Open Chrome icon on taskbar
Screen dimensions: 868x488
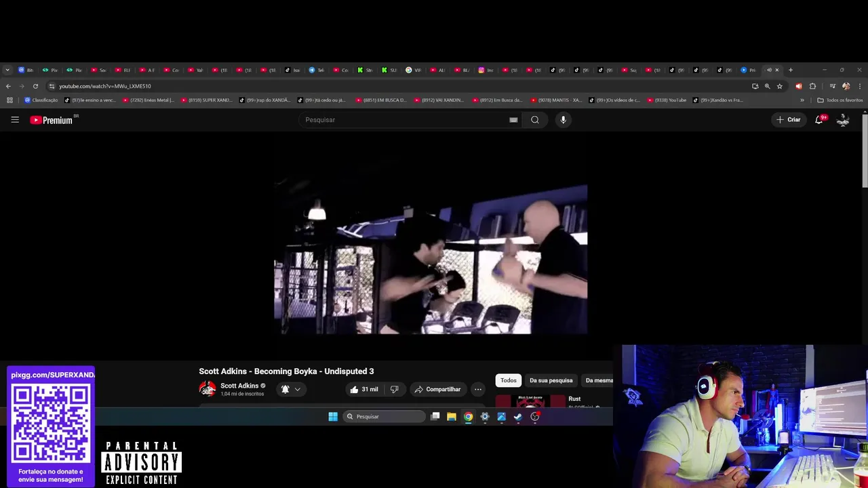point(468,416)
